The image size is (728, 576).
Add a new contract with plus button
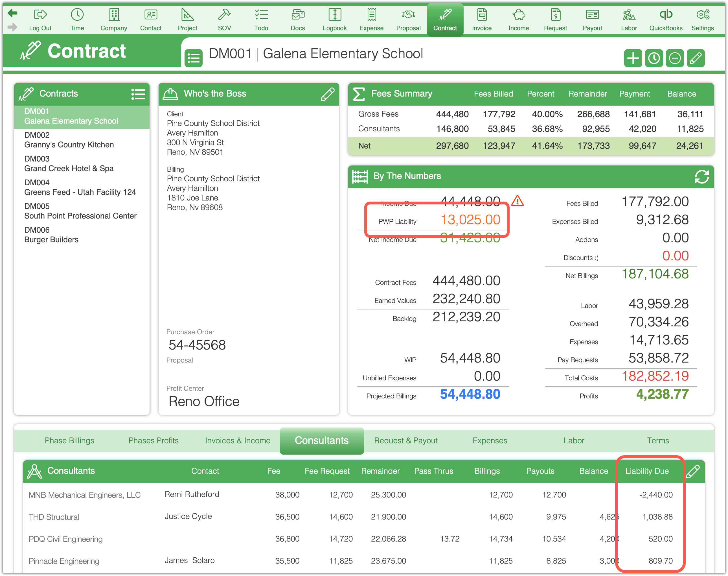[633, 58]
